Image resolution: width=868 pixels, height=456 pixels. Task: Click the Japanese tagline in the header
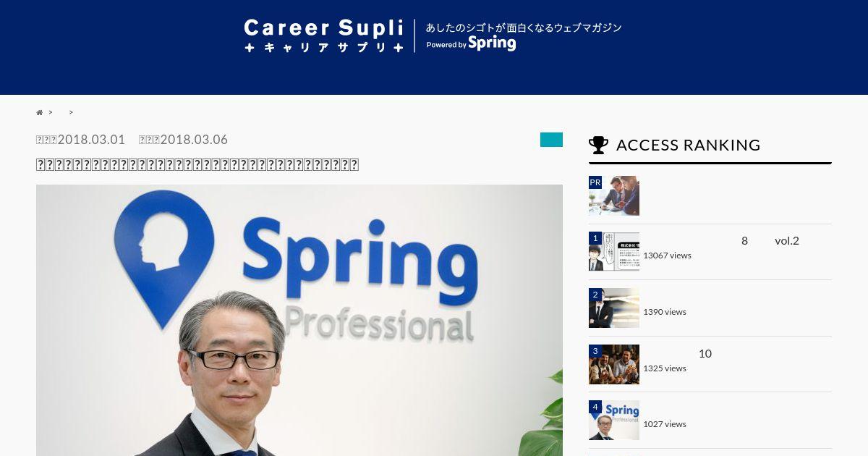[x=524, y=28]
